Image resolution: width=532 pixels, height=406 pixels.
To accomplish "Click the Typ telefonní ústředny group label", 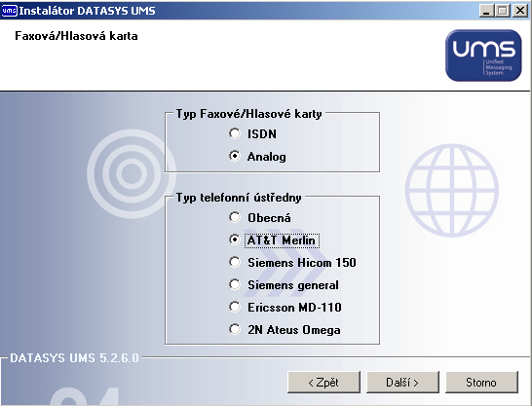I will [239, 198].
